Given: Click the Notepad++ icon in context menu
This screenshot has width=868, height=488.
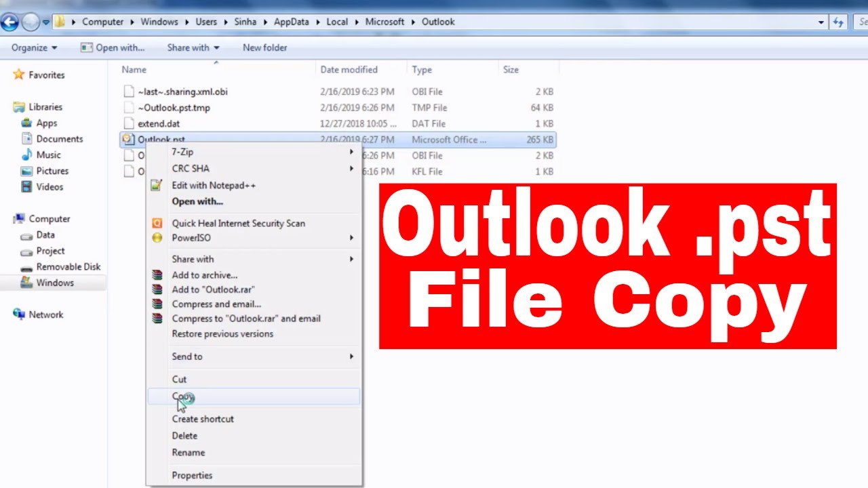Looking at the screenshot, I should tap(157, 185).
